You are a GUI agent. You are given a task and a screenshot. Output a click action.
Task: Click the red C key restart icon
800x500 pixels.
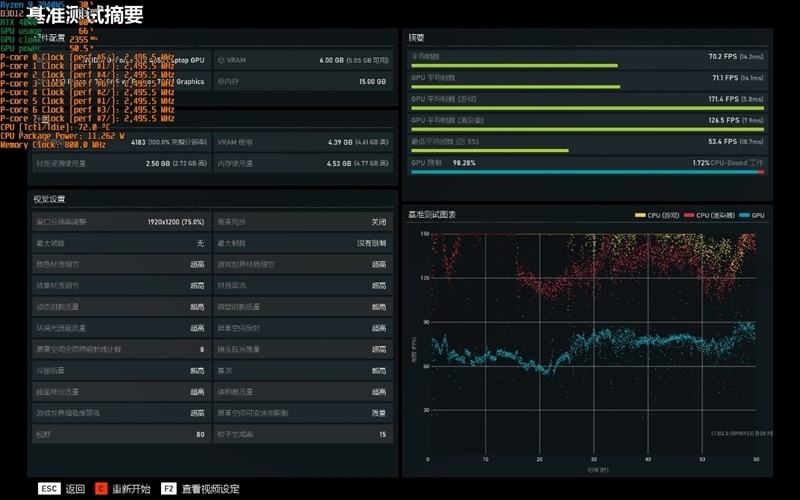pos(101,488)
